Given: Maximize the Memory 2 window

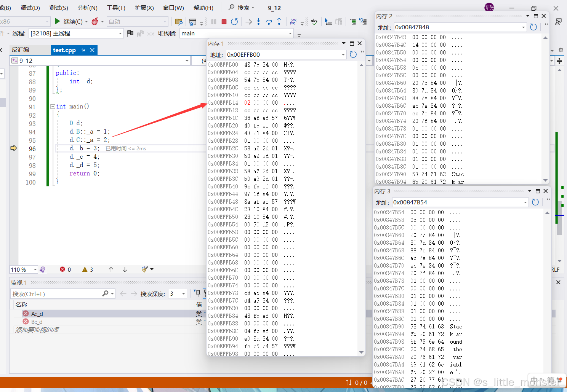Looking at the screenshot, I should coord(536,16).
